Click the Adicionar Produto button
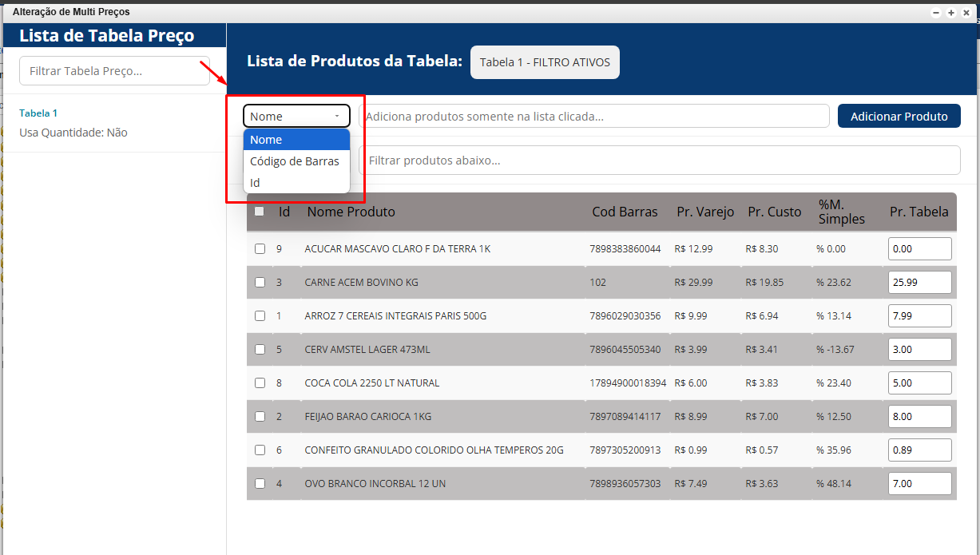The width and height of the screenshot is (980, 555). [899, 117]
